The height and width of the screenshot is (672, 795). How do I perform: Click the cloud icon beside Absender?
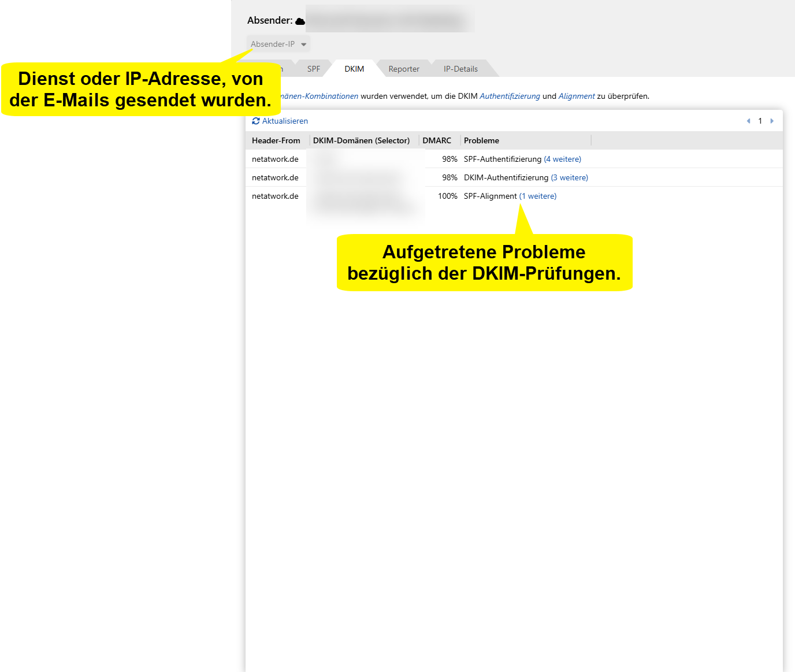[300, 21]
